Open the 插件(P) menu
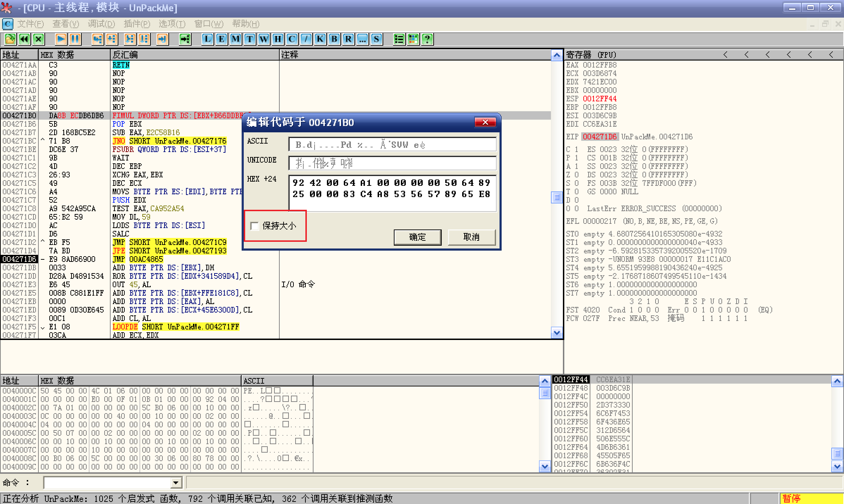The height and width of the screenshot is (504, 844). tap(137, 24)
